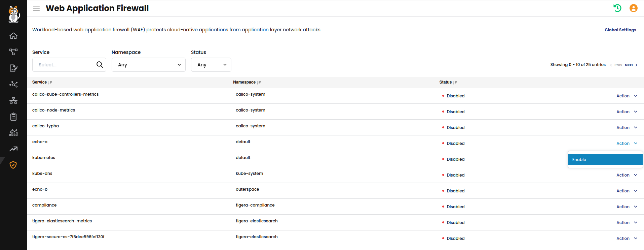The width and height of the screenshot is (644, 250).
Task: Go to Next page of entries
Action: 631,65
